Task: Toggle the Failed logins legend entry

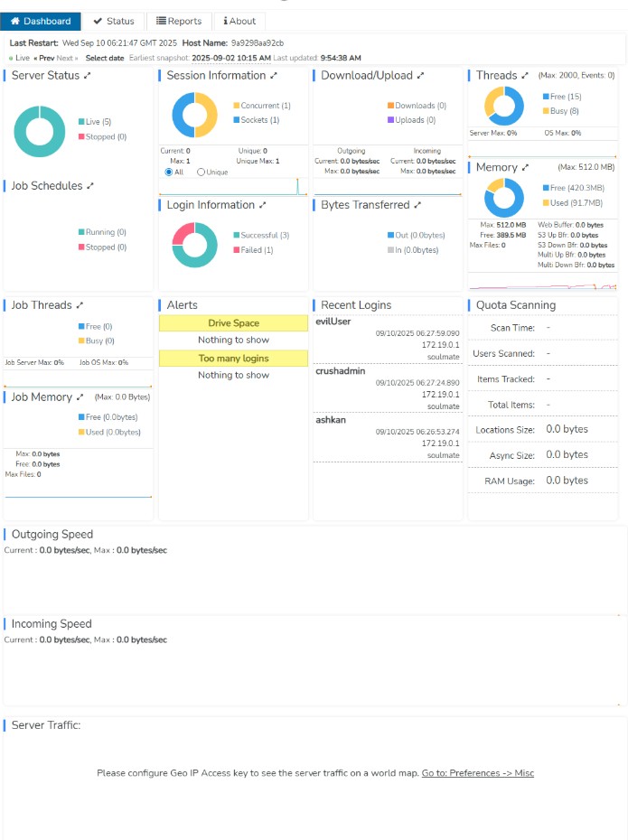Action: (x=256, y=250)
